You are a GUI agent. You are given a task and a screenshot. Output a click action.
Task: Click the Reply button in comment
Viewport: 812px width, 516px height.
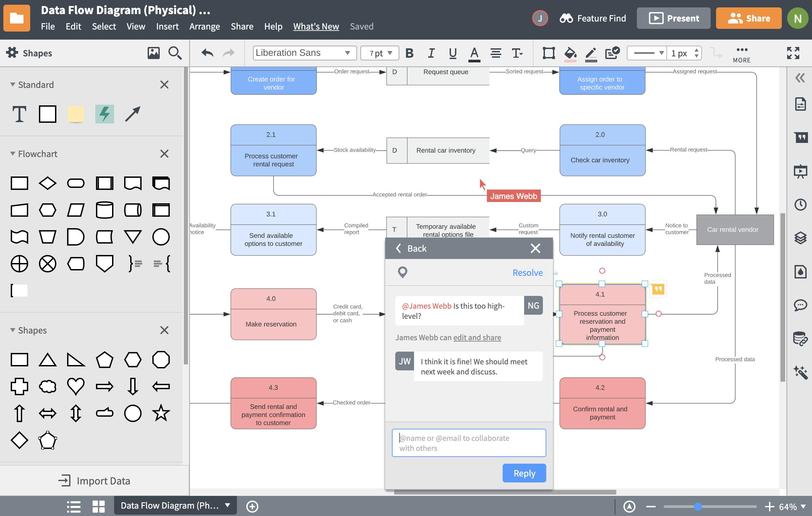point(523,473)
